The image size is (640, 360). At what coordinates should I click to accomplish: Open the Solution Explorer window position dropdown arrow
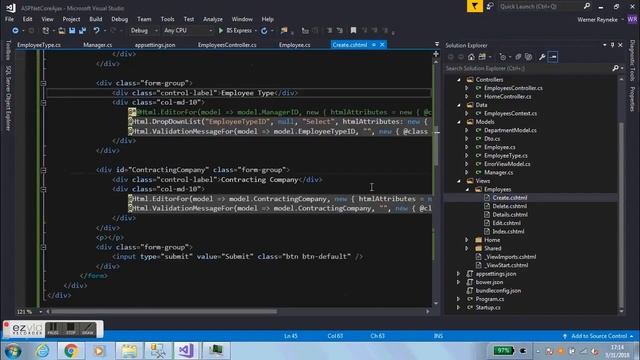[x=604, y=45]
